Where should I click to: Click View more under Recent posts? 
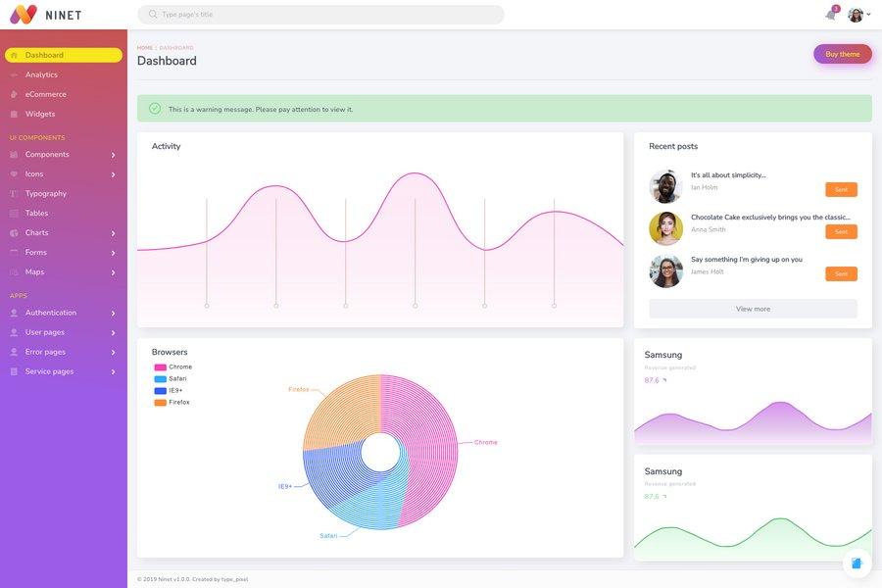pos(754,306)
